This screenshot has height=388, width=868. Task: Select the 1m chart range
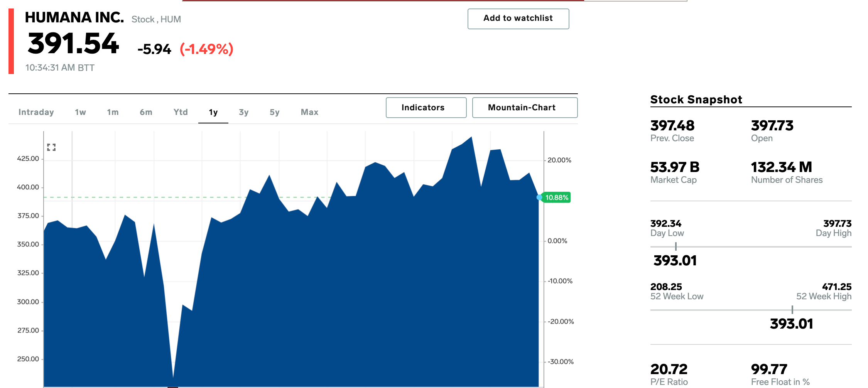pos(113,112)
